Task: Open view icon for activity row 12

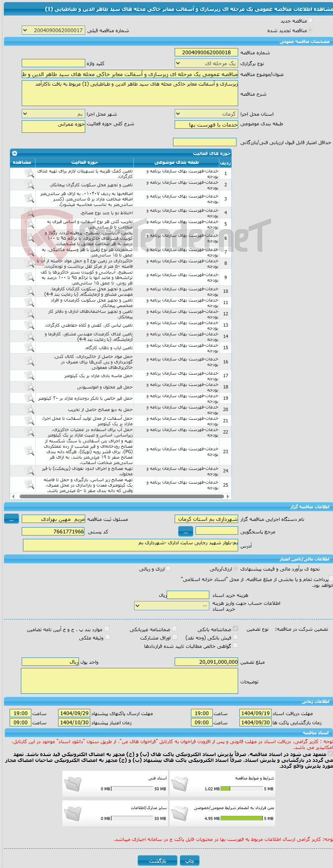Action: coord(29,314)
